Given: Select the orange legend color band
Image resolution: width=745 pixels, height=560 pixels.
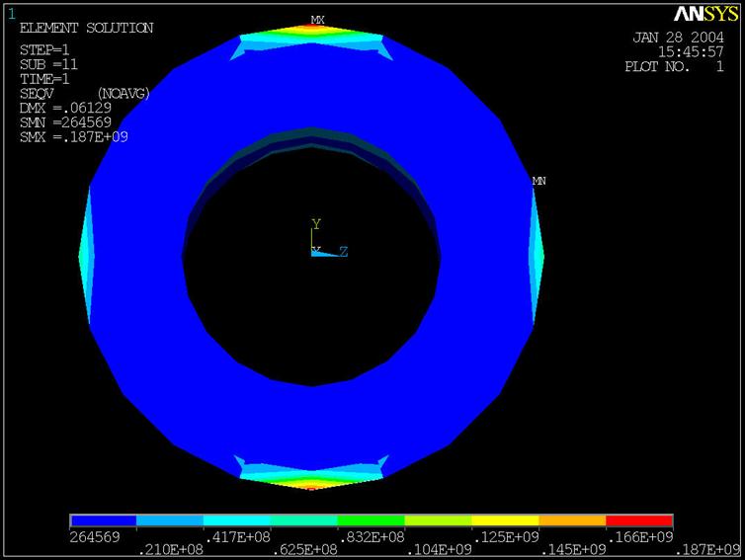Looking at the screenshot, I should tap(572, 520).
